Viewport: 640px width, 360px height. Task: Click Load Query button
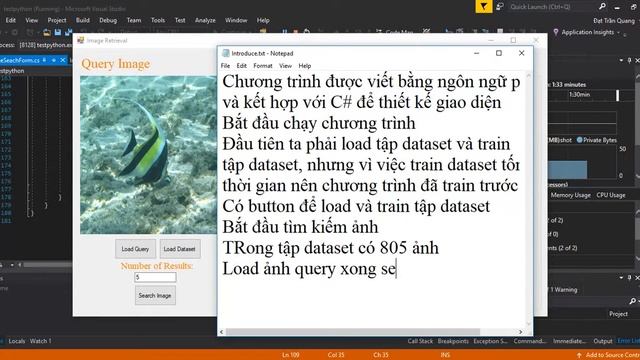[135, 249]
